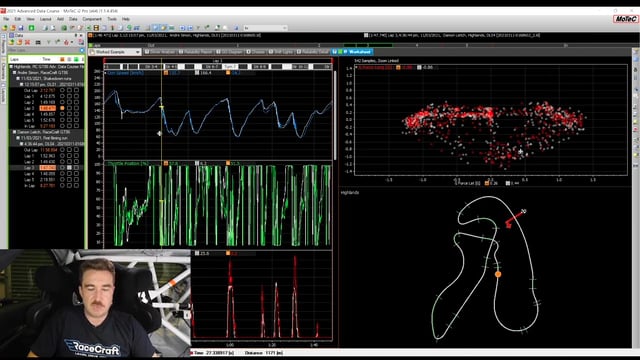
Task: Click the second blue zoom icon in main toolbar
Action: coord(190,28)
